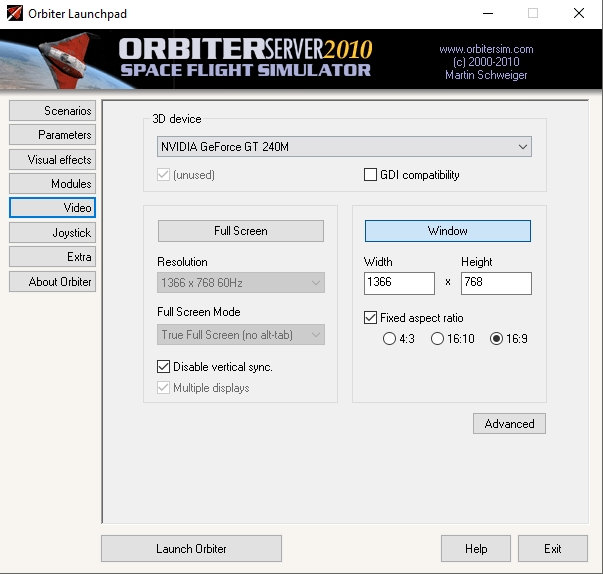Image resolution: width=603 pixels, height=574 pixels.
Task: Switch to Full Screen mode
Action: tap(241, 231)
